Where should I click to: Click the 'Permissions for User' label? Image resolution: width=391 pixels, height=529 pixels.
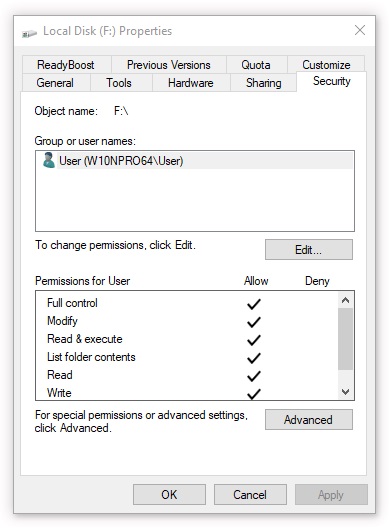coord(83,281)
